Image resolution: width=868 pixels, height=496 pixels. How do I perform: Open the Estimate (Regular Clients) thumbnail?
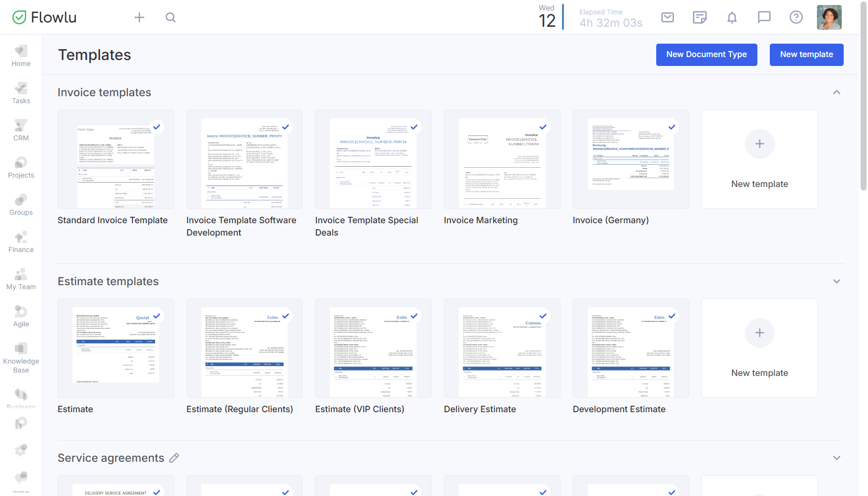click(x=245, y=348)
